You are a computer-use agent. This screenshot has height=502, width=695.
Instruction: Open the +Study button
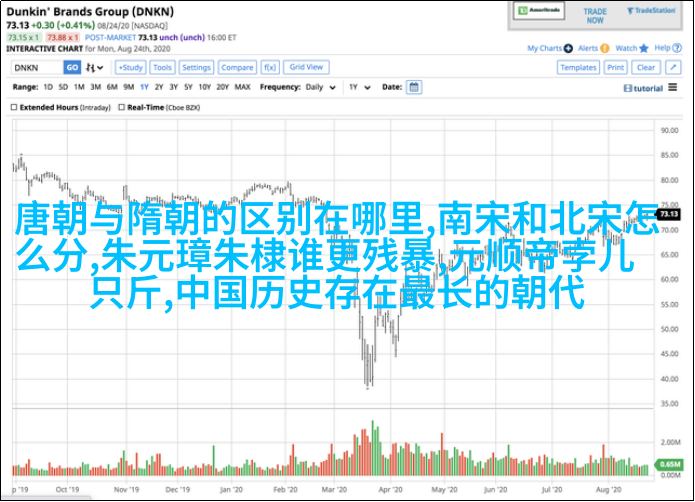[130, 68]
